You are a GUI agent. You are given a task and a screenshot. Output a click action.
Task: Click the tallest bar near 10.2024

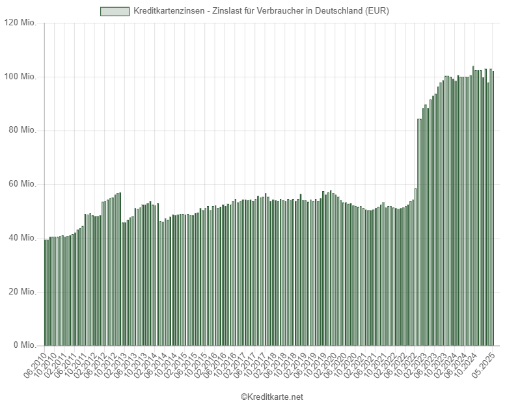click(x=473, y=206)
